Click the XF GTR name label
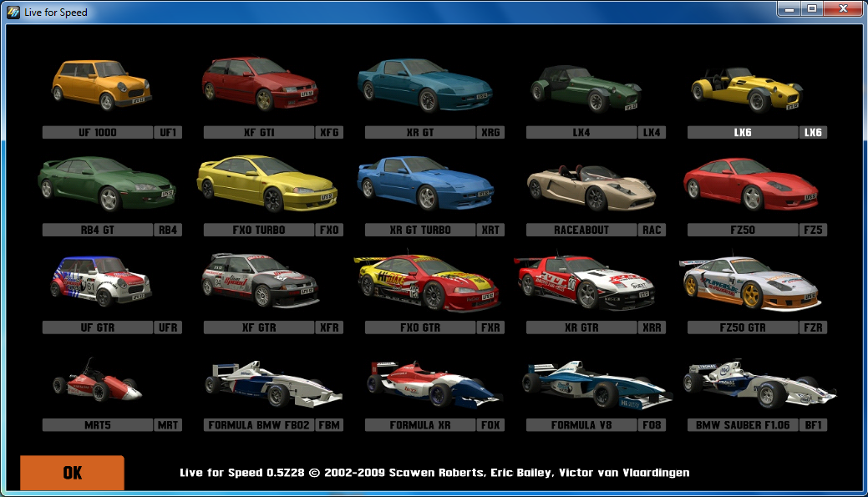 (x=259, y=327)
